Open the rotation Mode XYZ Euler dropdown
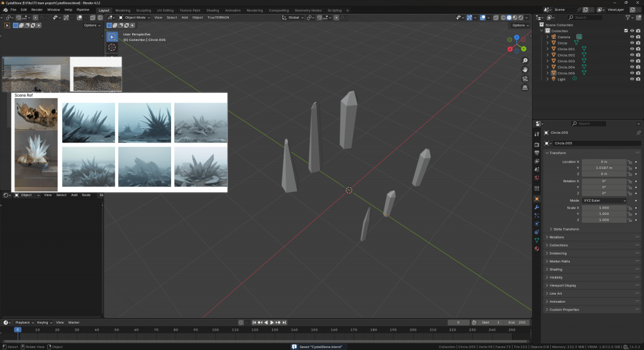The height and width of the screenshot is (350, 644). [604, 200]
